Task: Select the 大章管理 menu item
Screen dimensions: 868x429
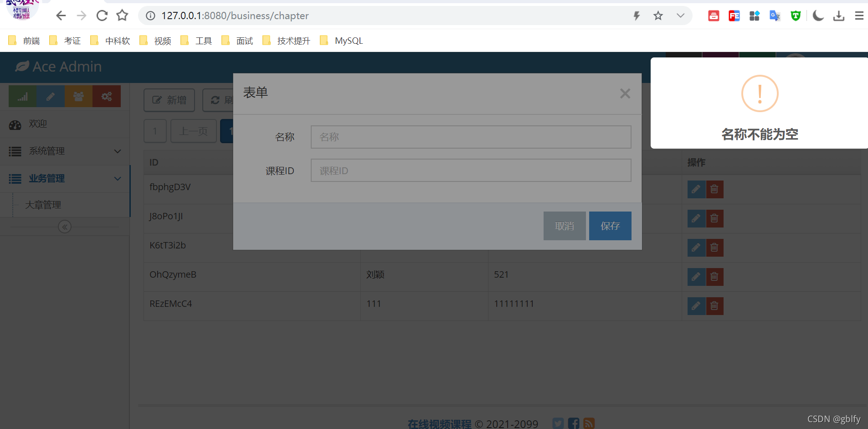Action: (x=43, y=204)
